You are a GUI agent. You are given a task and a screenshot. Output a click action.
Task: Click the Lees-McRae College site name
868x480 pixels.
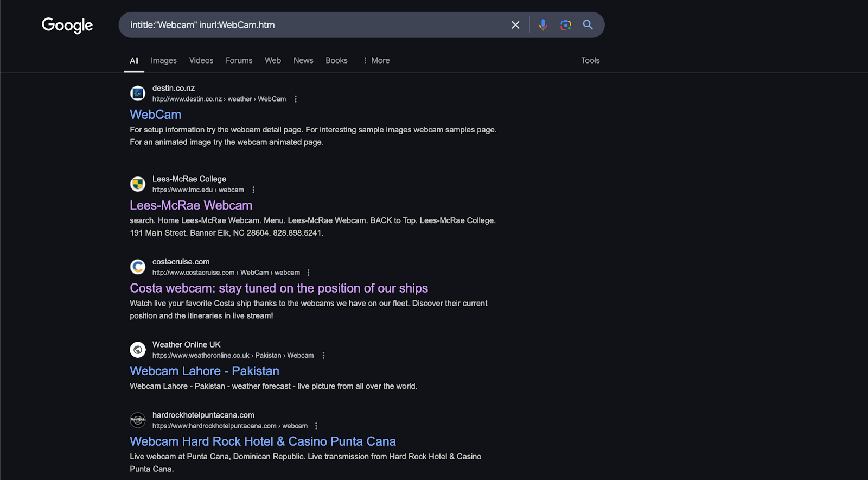point(189,179)
